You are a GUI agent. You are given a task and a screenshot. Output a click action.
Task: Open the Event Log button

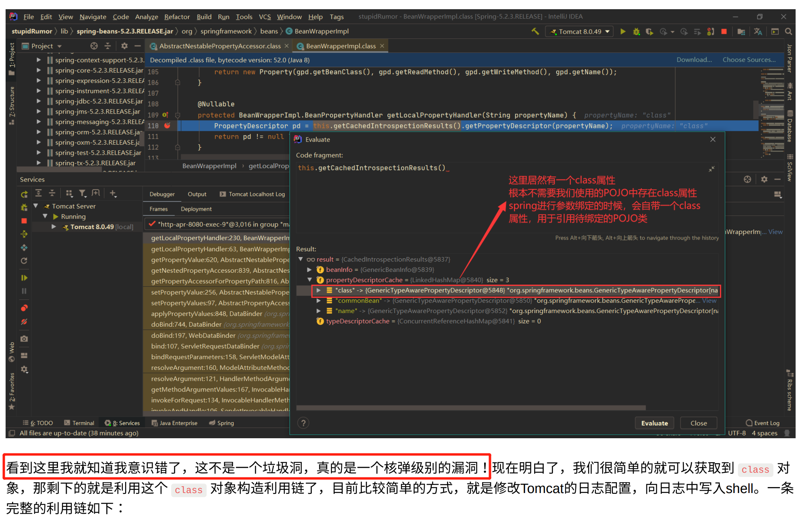pyautogui.click(x=763, y=423)
